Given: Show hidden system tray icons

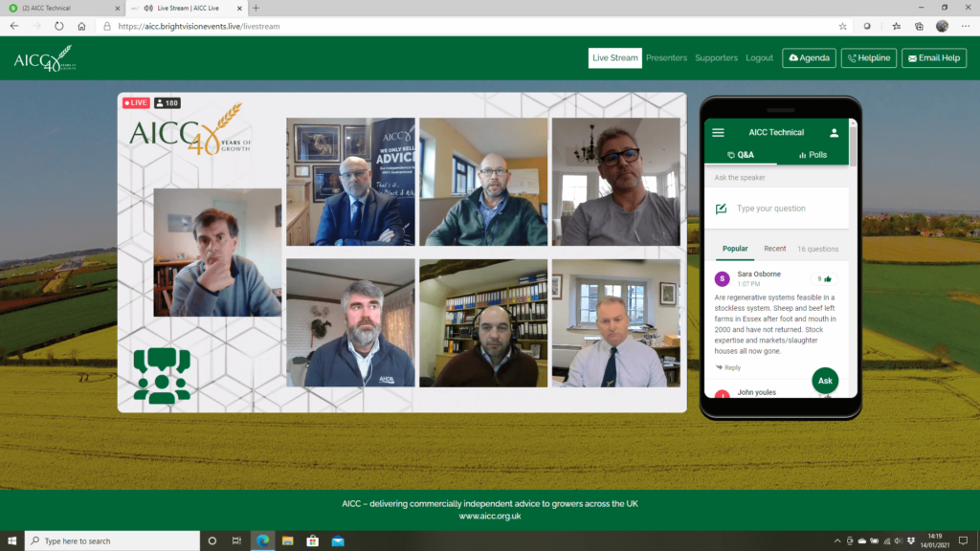Looking at the screenshot, I should click(x=837, y=541).
